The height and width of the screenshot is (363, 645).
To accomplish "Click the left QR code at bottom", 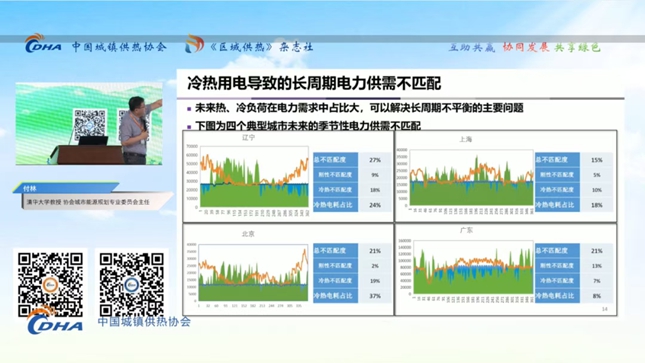I will tap(50, 285).
